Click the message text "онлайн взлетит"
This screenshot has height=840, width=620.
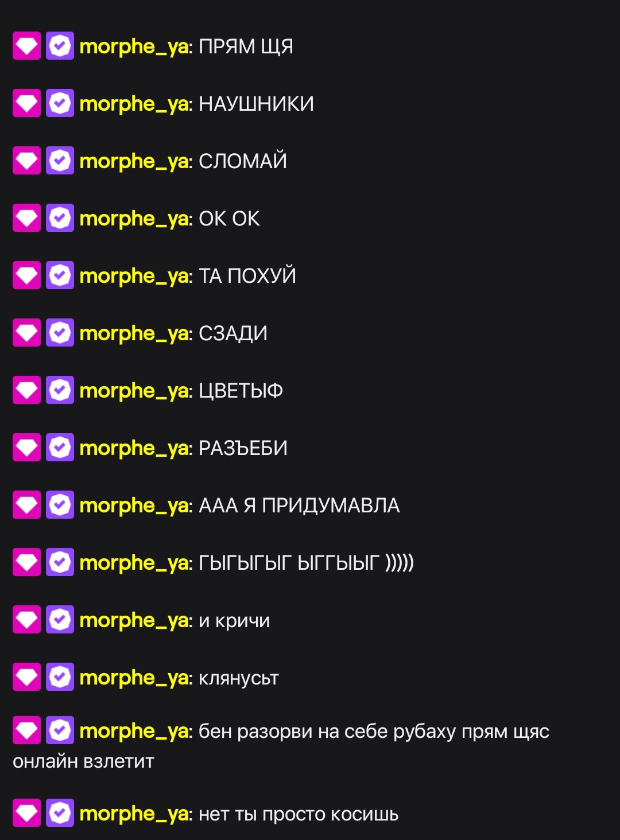tap(84, 761)
